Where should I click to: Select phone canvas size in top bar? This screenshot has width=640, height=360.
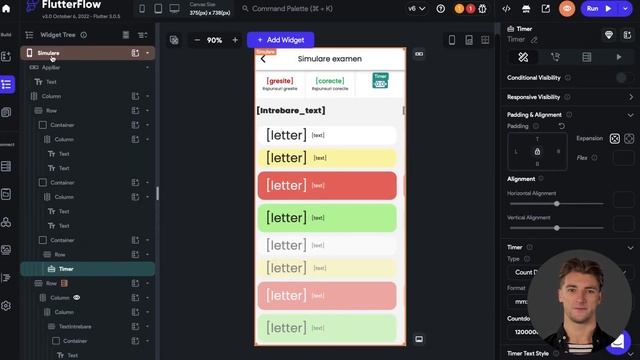[142, 9]
